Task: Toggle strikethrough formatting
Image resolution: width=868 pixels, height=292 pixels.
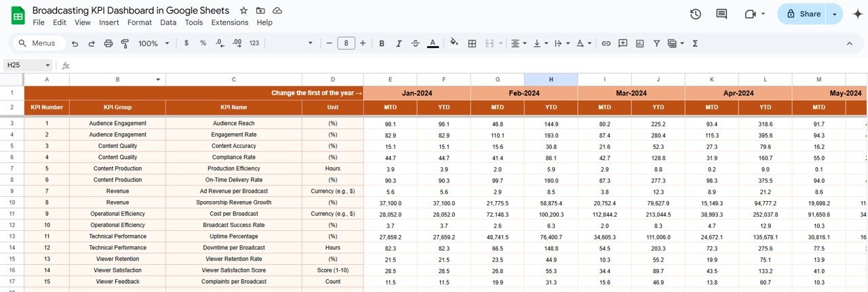Action: (416, 43)
